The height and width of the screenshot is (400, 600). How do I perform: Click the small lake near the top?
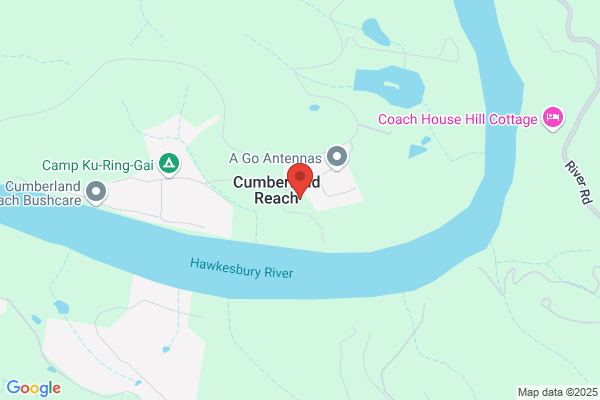pyautogui.click(x=375, y=31)
